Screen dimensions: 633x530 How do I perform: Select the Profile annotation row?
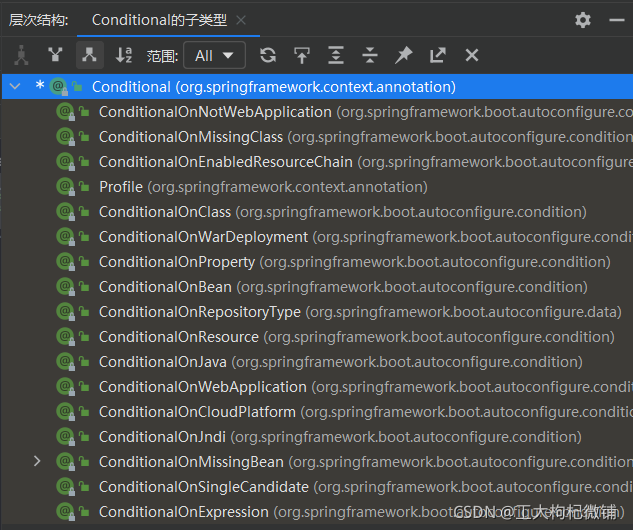click(x=317, y=187)
